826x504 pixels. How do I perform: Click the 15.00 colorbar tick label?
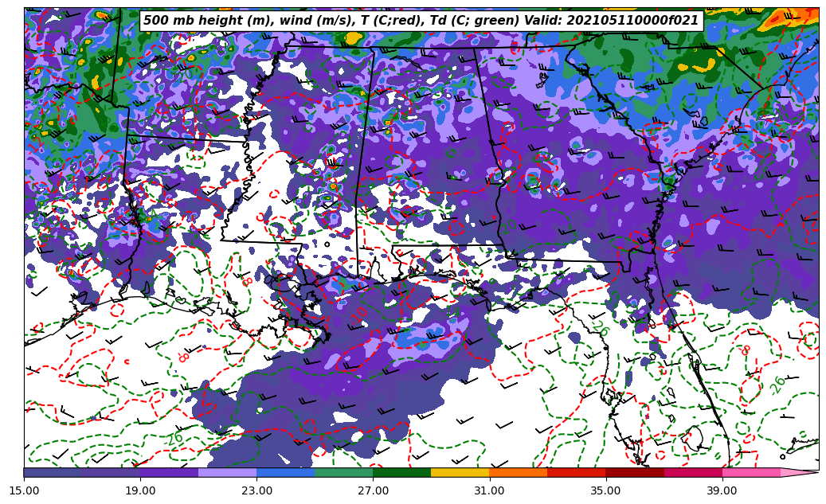tap(25, 490)
